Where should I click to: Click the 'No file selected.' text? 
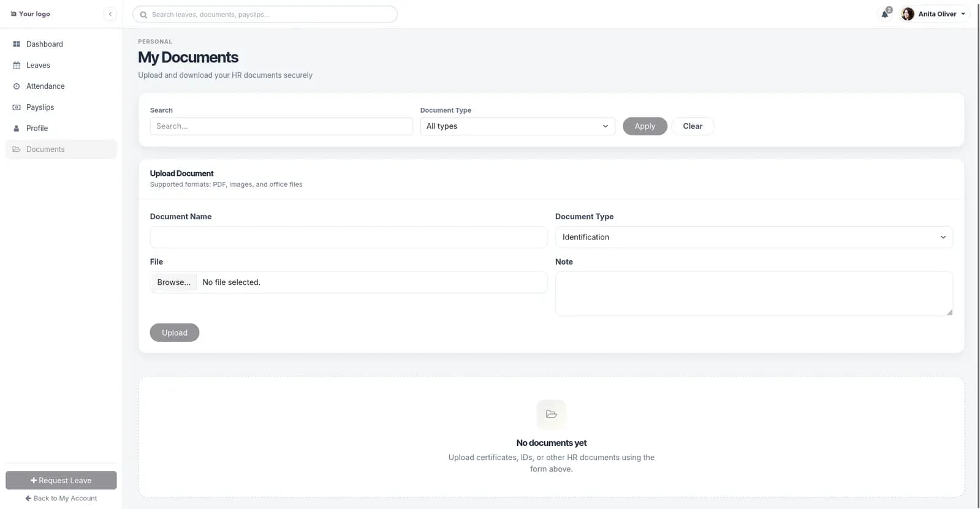pos(231,282)
